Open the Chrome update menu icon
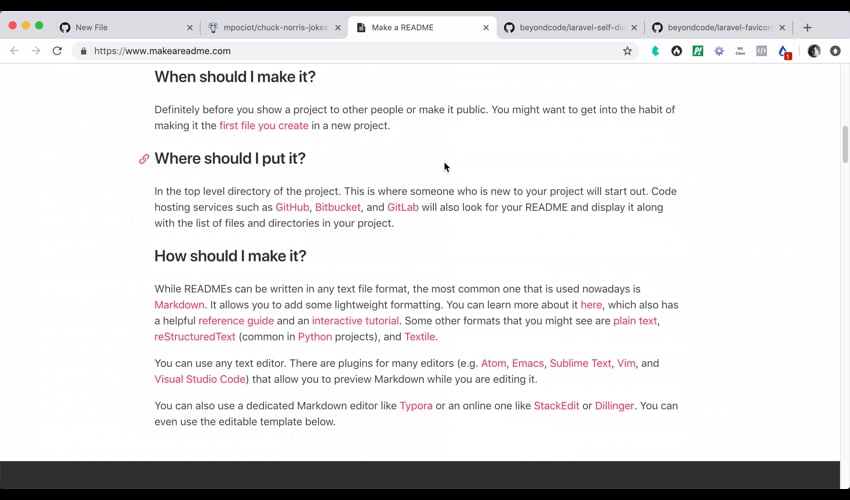Image resolution: width=850 pixels, height=500 pixels. coord(835,51)
